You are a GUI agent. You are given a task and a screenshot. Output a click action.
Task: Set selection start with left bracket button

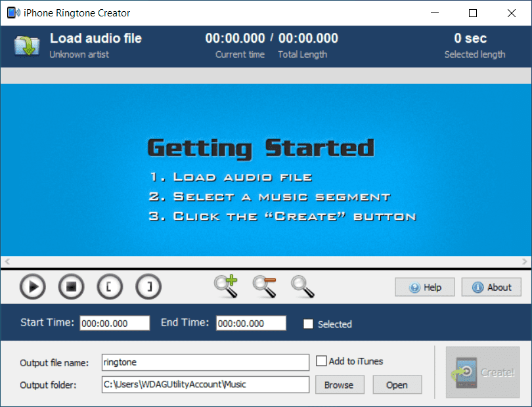pos(110,287)
